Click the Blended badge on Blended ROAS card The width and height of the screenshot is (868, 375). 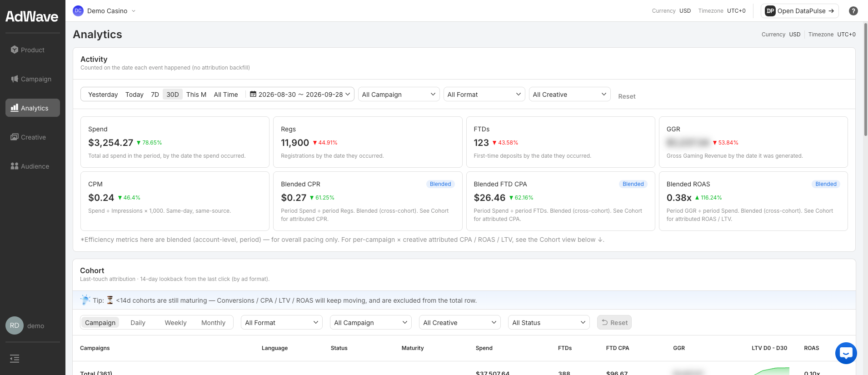point(826,184)
